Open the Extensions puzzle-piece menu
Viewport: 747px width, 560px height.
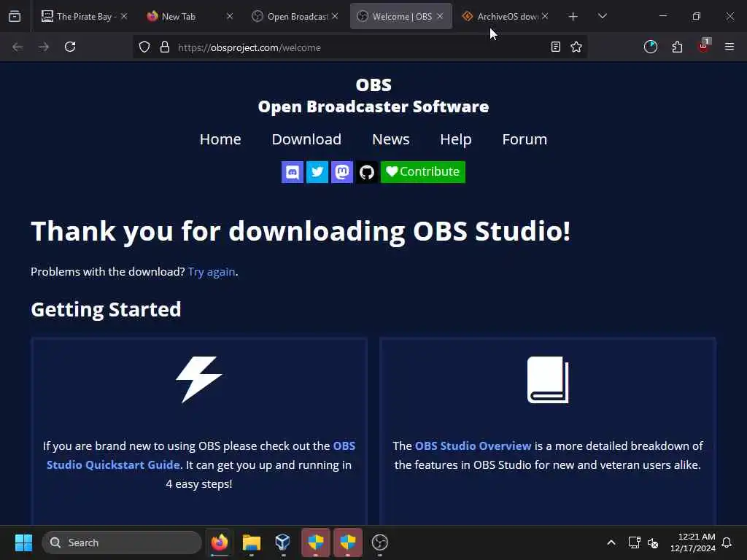tap(677, 47)
